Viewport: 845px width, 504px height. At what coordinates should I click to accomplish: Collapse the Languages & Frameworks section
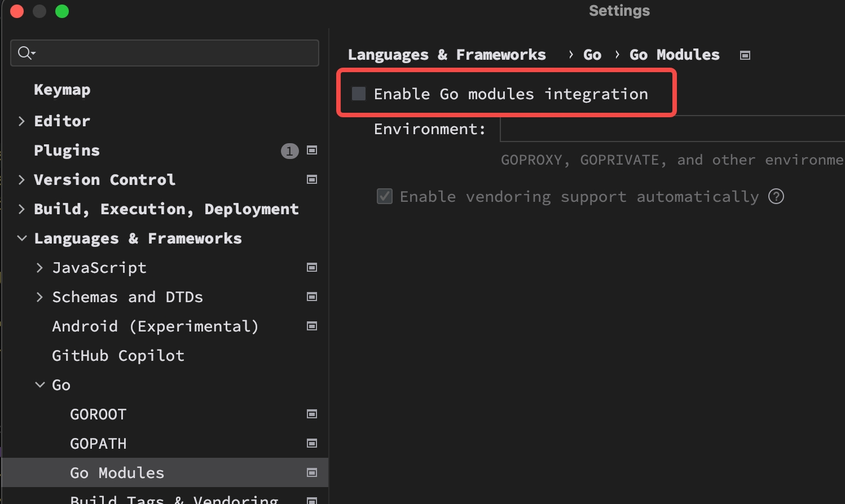coord(21,238)
